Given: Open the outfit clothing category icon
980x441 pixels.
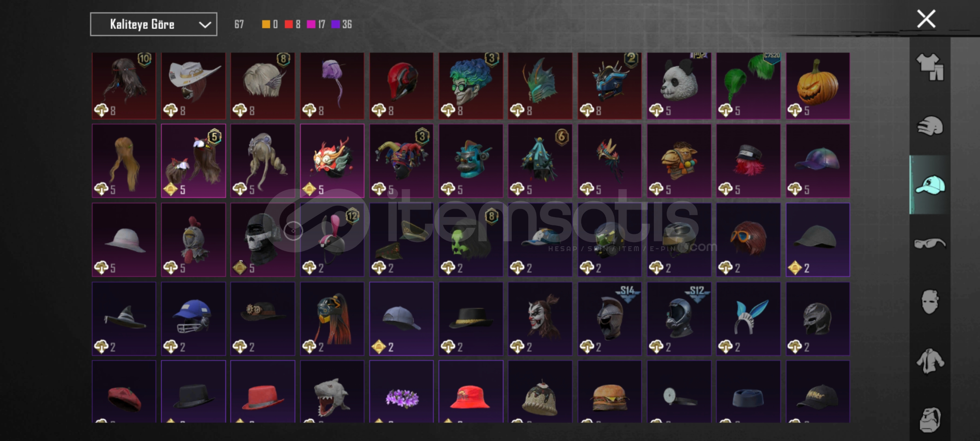Looking at the screenshot, I should point(930,67).
